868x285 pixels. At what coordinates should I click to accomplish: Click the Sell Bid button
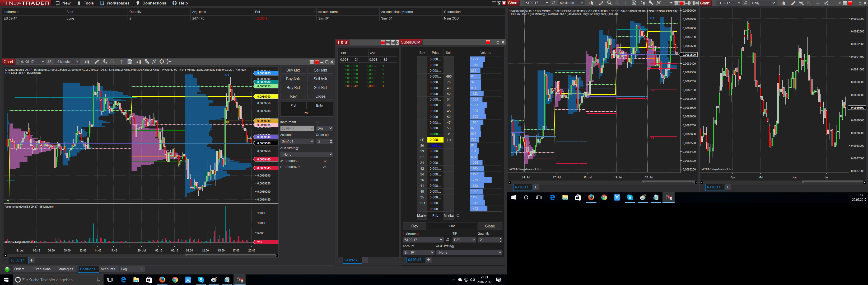pyautogui.click(x=320, y=88)
